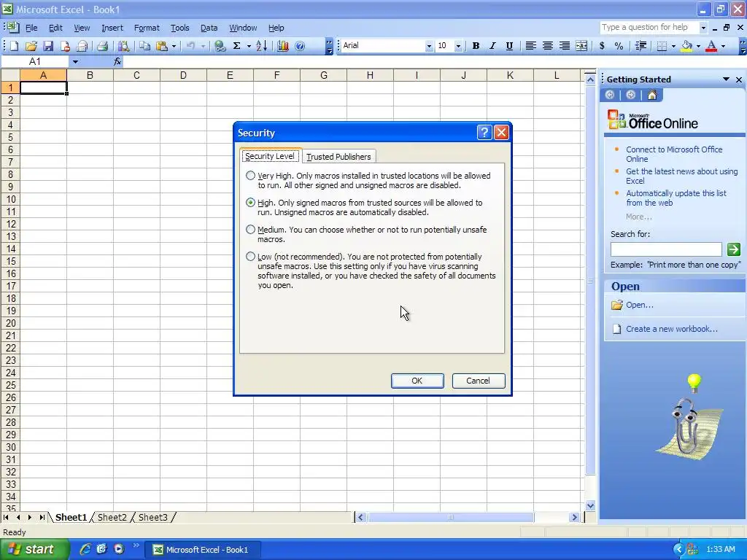747x560 pixels.
Task: Click the Type a question for help box
Action: (x=649, y=27)
